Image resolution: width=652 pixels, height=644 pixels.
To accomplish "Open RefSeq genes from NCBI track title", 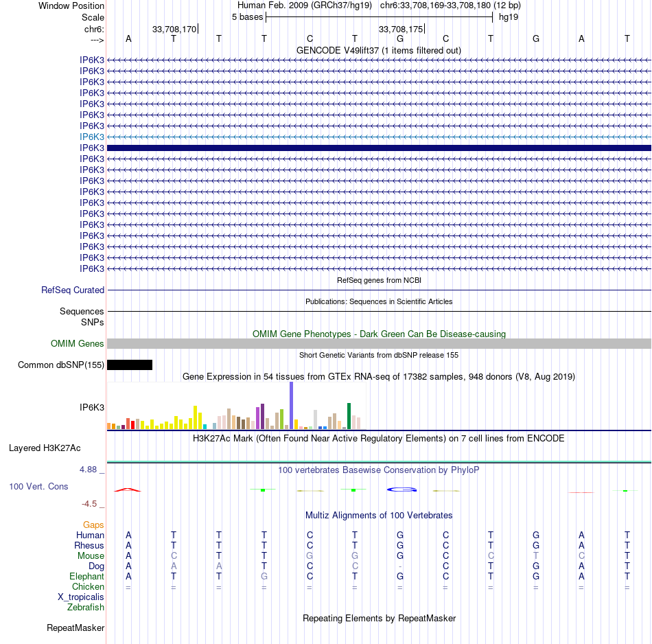I will click(x=379, y=280).
